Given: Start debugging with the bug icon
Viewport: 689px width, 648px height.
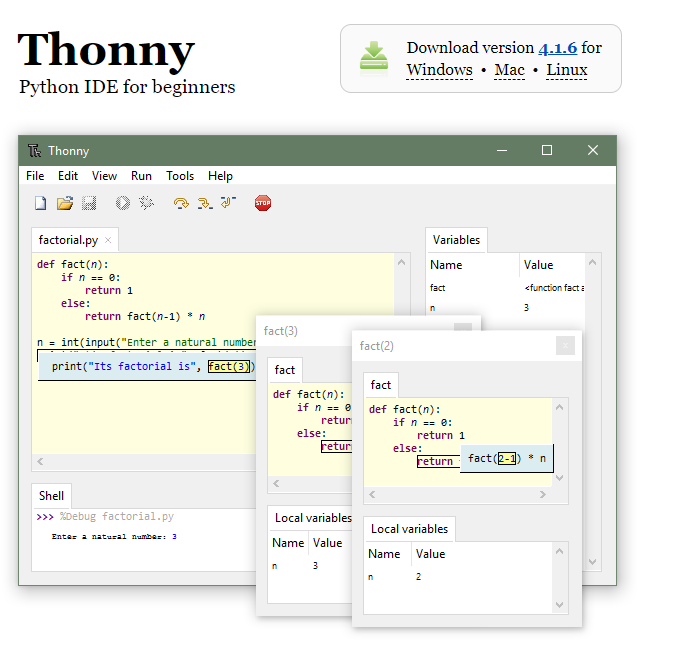Looking at the screenshot, I should pyautogui.click(x=146, y=203).
